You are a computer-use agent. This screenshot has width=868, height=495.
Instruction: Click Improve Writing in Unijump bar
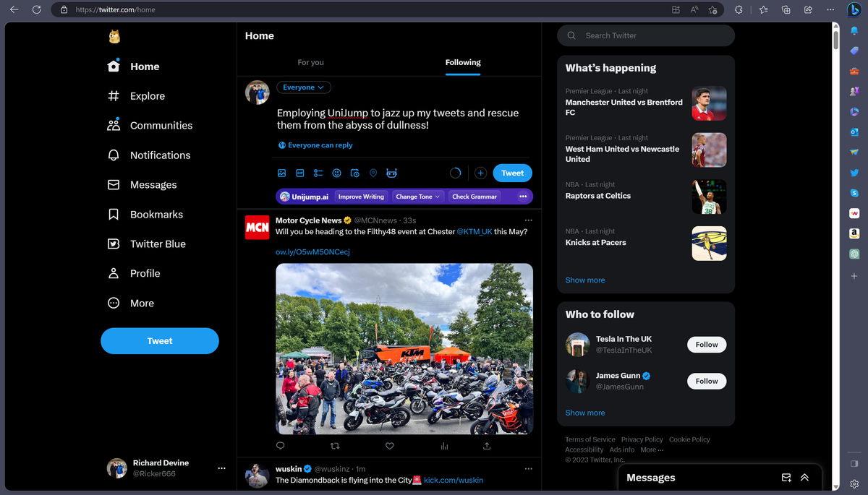361,197
